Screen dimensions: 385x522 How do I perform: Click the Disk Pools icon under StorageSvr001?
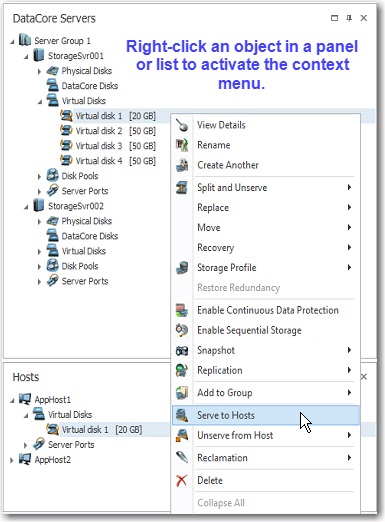pyautogui.click(x=52, y=176)
